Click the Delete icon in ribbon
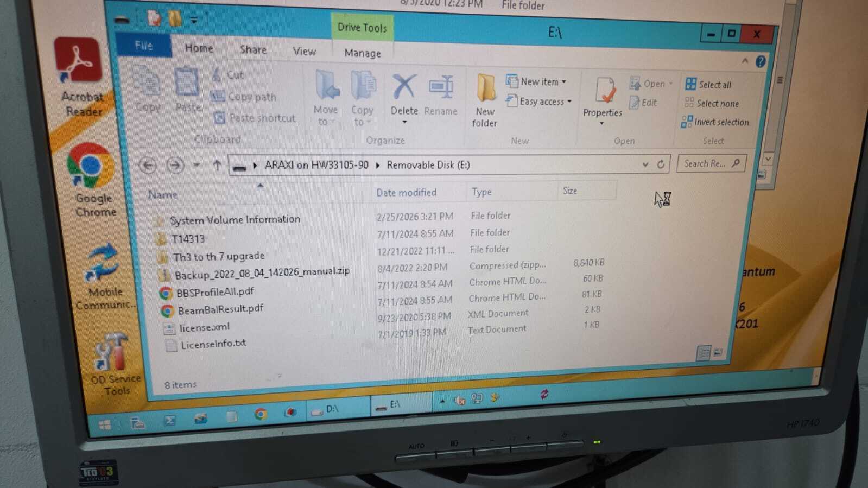This screenshot has height=488, width=868. point(404,87)
